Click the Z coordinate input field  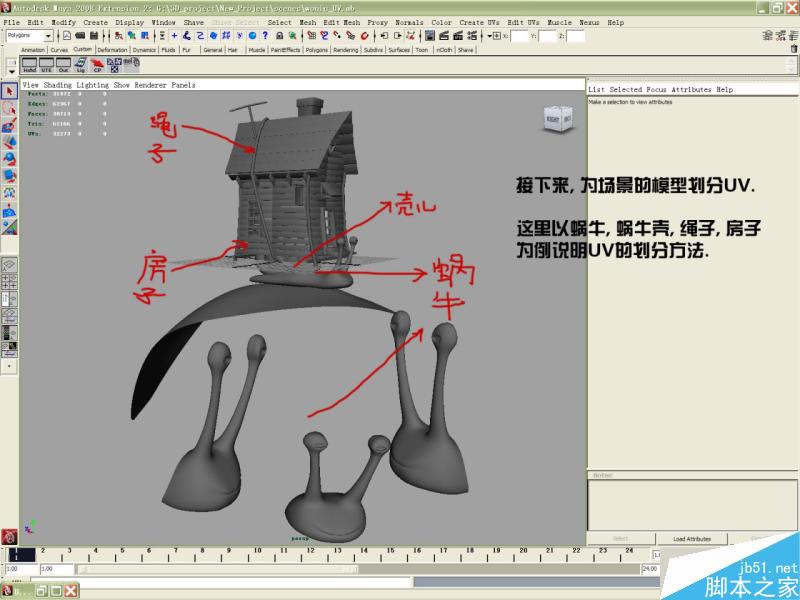pos(575,36)
